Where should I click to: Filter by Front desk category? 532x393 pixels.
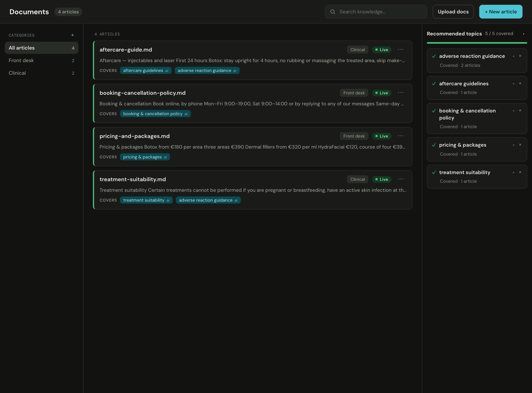42,60
